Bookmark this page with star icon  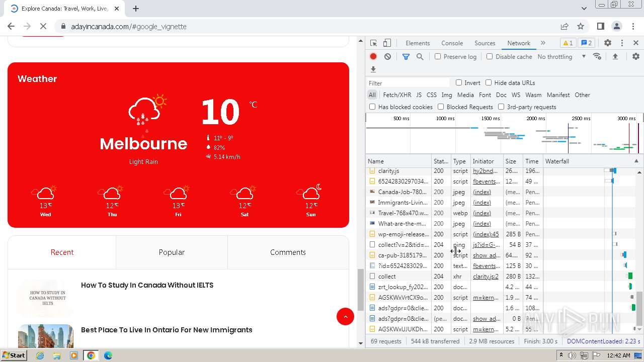coord(581,27)
